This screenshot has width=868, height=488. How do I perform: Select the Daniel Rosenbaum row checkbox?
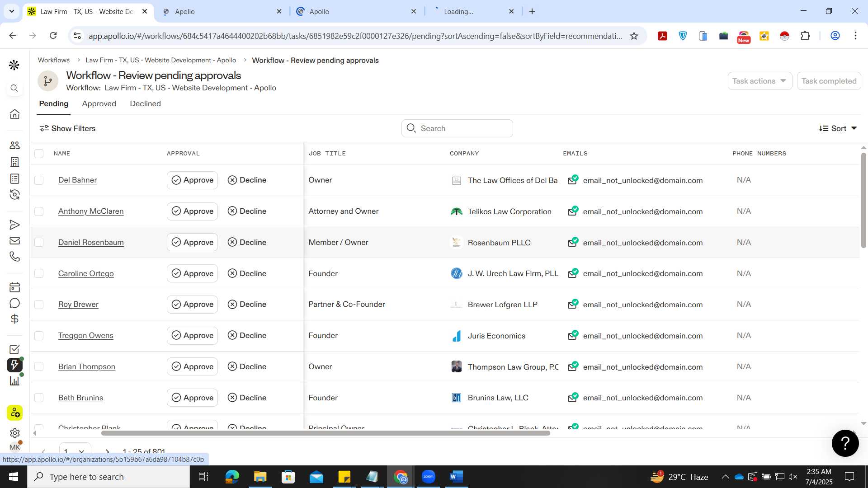[39, 242]
